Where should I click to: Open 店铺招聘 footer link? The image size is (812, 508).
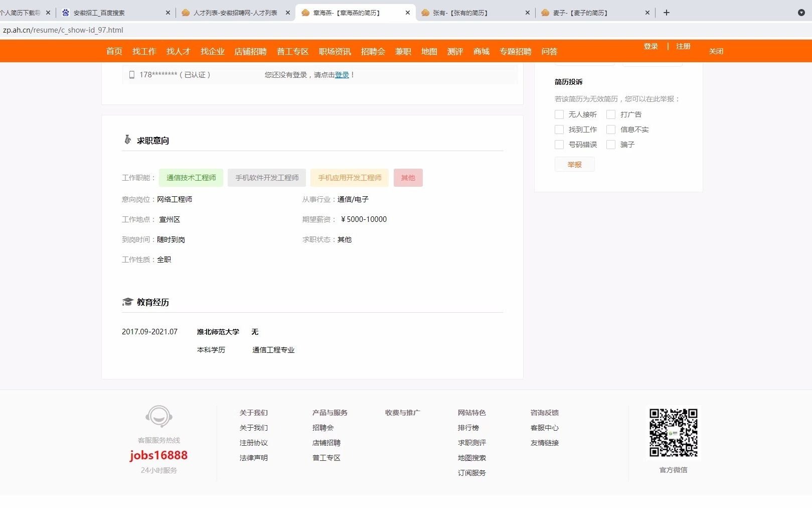point(327,443)
